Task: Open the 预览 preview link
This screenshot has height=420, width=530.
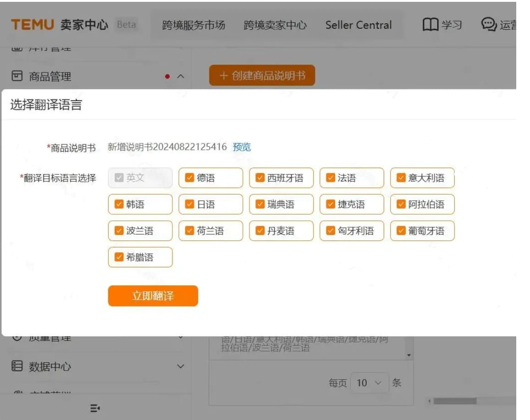Action: [242, 147]
